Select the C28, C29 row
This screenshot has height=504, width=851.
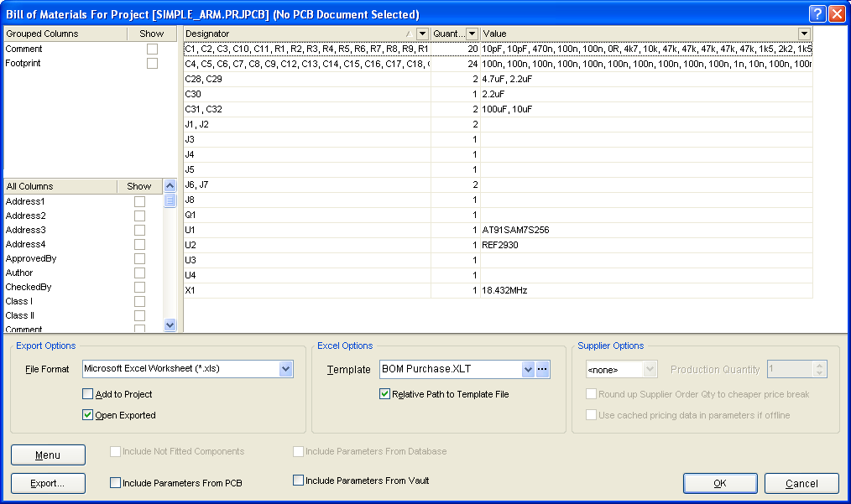pyautogui.click(x=498, y=79)
